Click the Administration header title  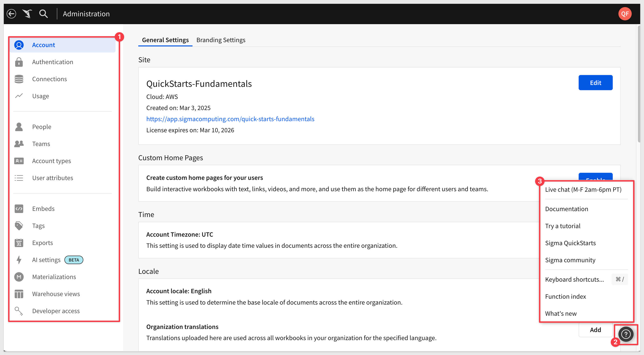pos(86,14)
